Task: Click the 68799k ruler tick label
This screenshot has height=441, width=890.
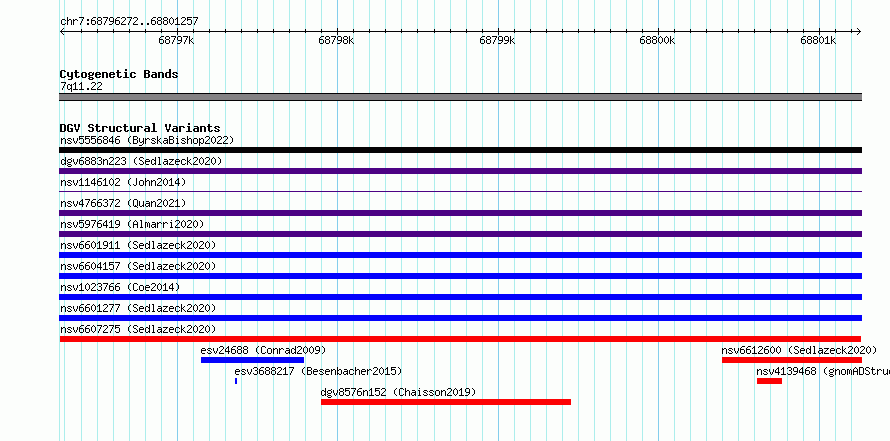Action: pyautogui.click(x=497, y=40)
